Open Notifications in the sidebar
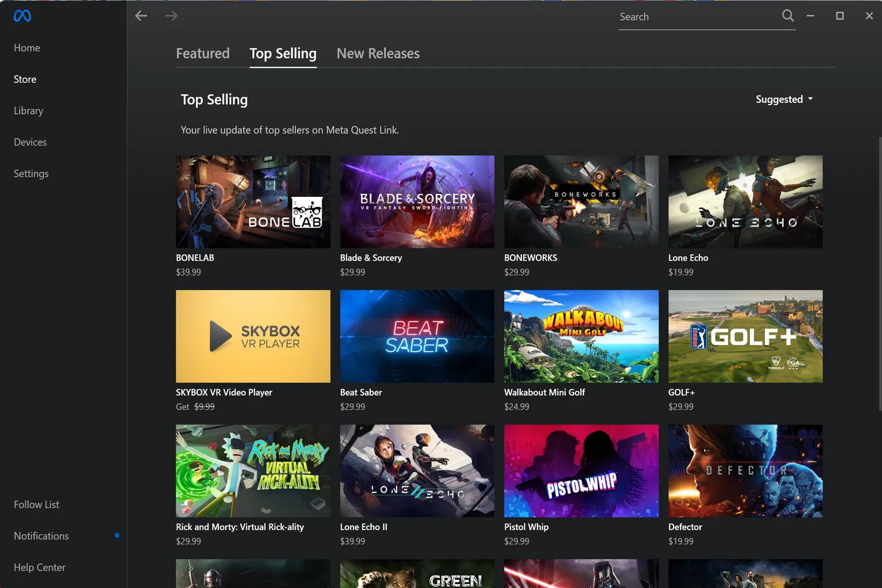The height and width of the screenshot is (588, 882). 41,536
